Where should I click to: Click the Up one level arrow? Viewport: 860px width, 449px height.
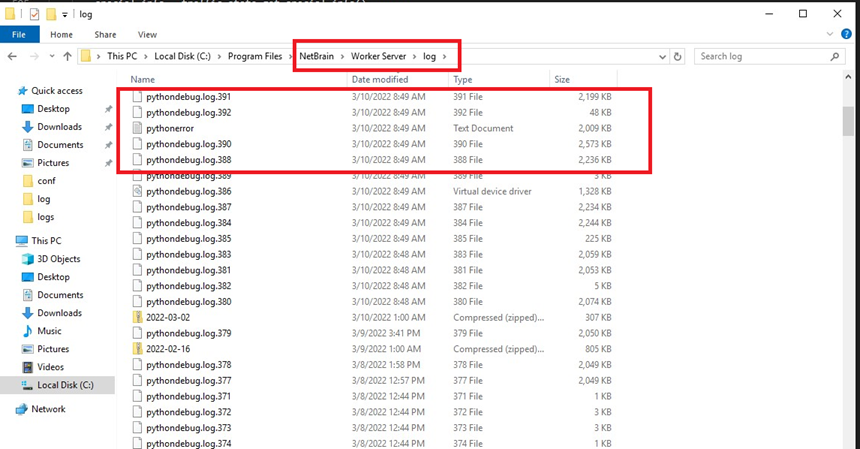tap(67, 56)
